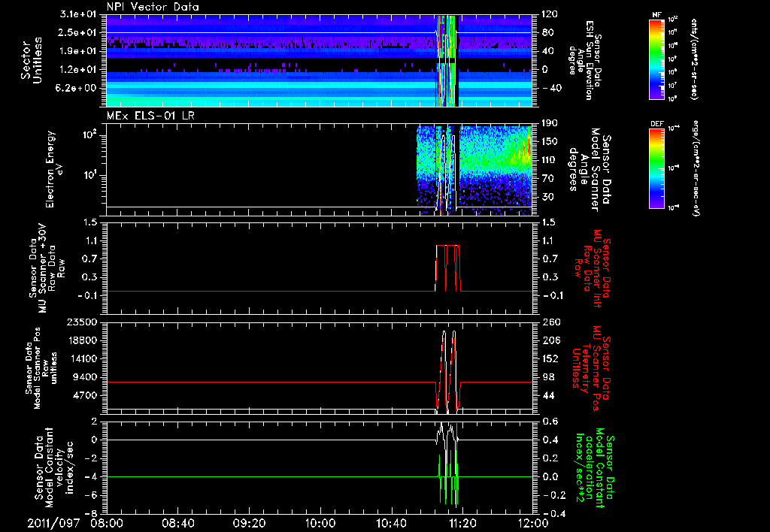Screen dimensions: 770x532
Task: Click the "ergs/(cm**2-sr-sec-eV)" units label
Action: click(x=695, y=168)
